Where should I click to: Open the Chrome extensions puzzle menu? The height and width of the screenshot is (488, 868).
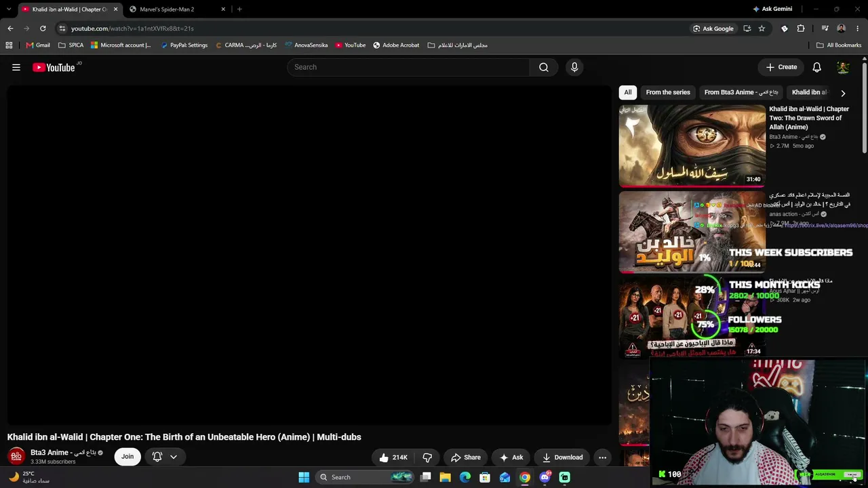click(x=801, y=28)
